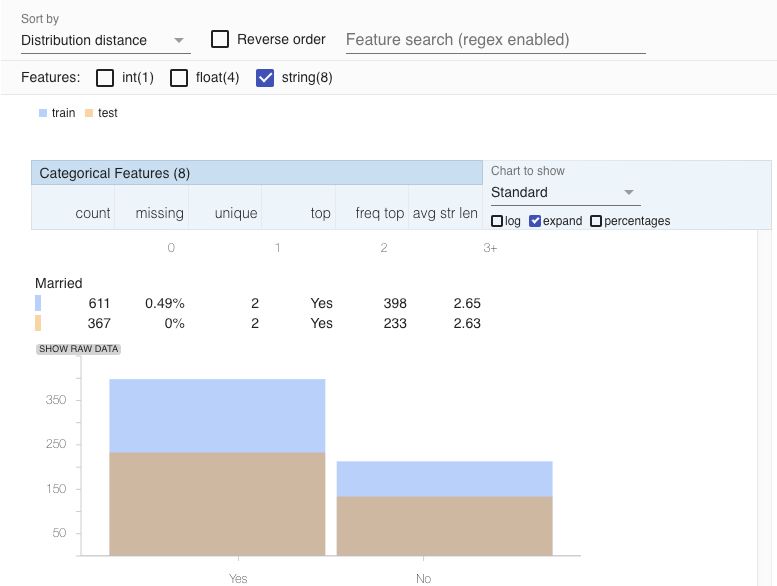Uncheck the string(8) features checkbox

tap(265, 78)
